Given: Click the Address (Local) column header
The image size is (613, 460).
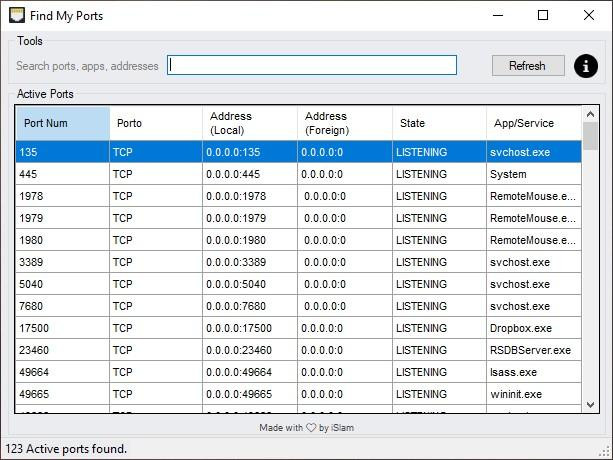Looking at the screenshot, I should pyautogui.click(x=250, y=123).
